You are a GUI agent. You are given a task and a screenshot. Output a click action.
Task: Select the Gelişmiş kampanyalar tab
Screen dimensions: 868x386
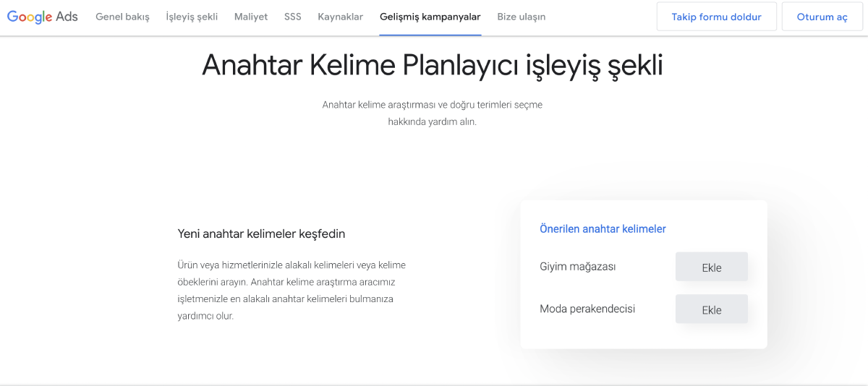point(430,17)
